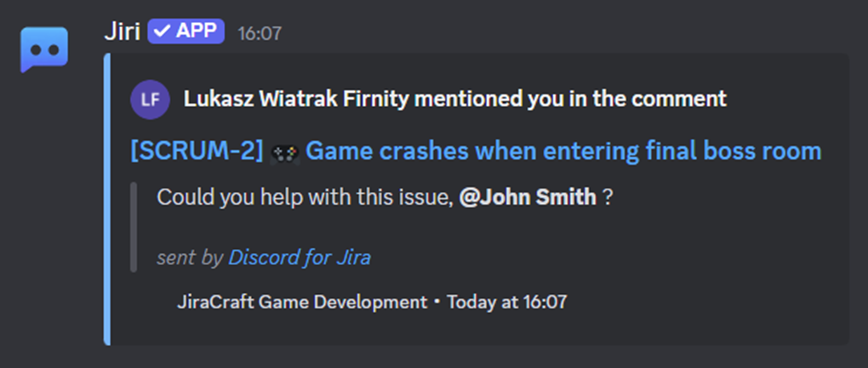Click the JiraCraft Game Development footer text
The image size is (868, 368).
click(302, 303)
